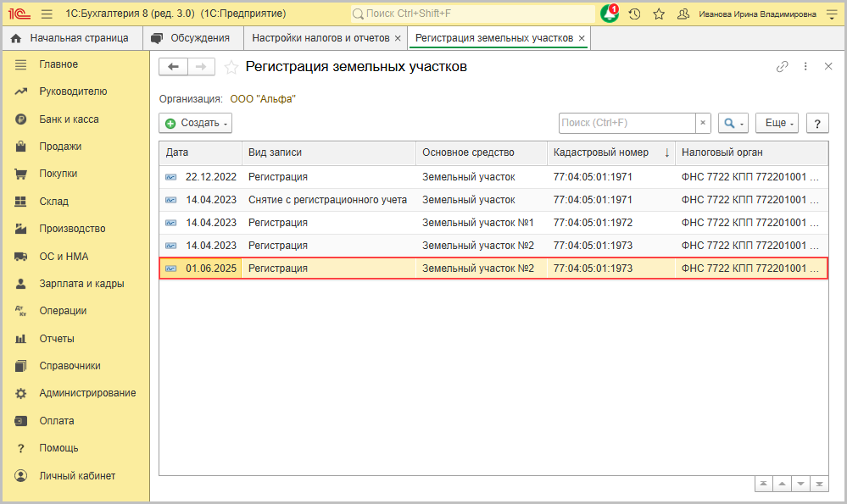Switch to Обсуждения tab
This screenshot has width=847, height=504.
[x=192, y=38]
